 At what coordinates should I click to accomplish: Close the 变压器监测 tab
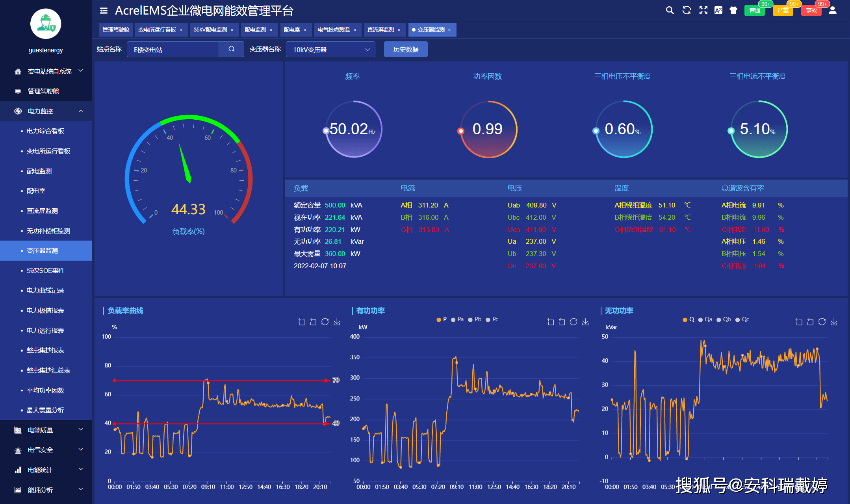pyautogui.click(x=449, y=30)
